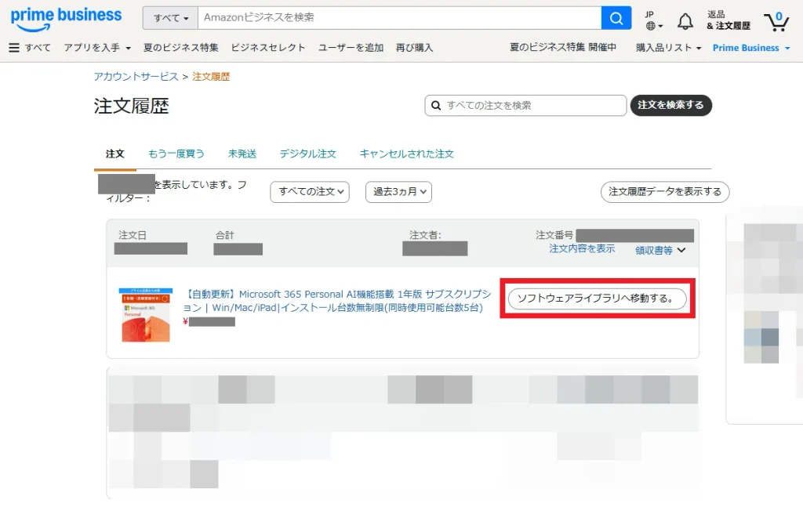Viewport: 803px width, 532px height.
Task: Expand the アプリを入手 dropdown
Action: click(97, 48)
